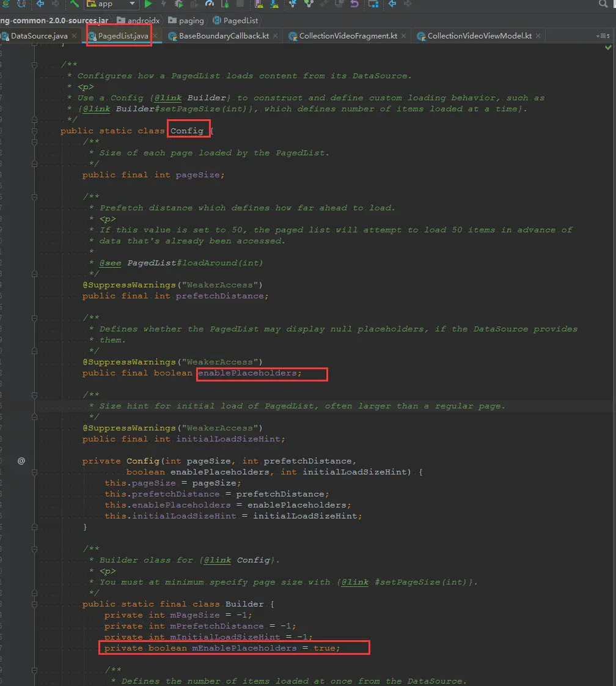The image size is (616, 686).
Task: Close the CollectionVideoFragment.kt tab
Action: click(403, 36)
